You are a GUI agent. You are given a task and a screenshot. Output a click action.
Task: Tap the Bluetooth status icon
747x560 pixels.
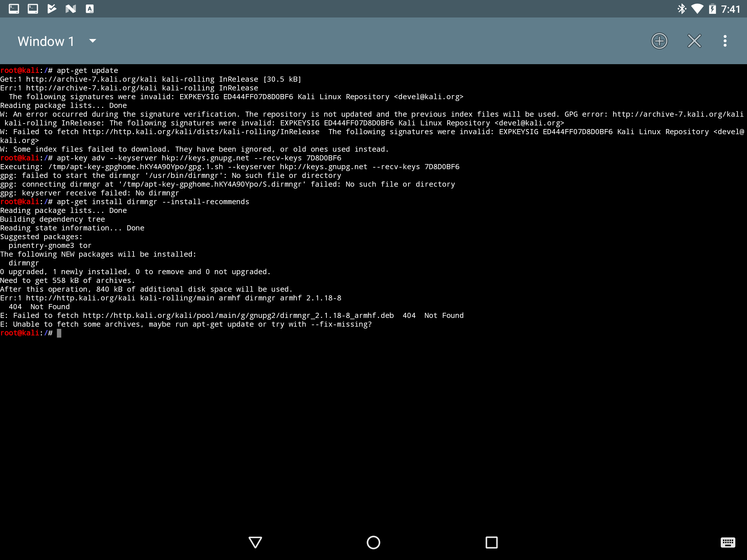pyautogui.click(x=681, y=9)
